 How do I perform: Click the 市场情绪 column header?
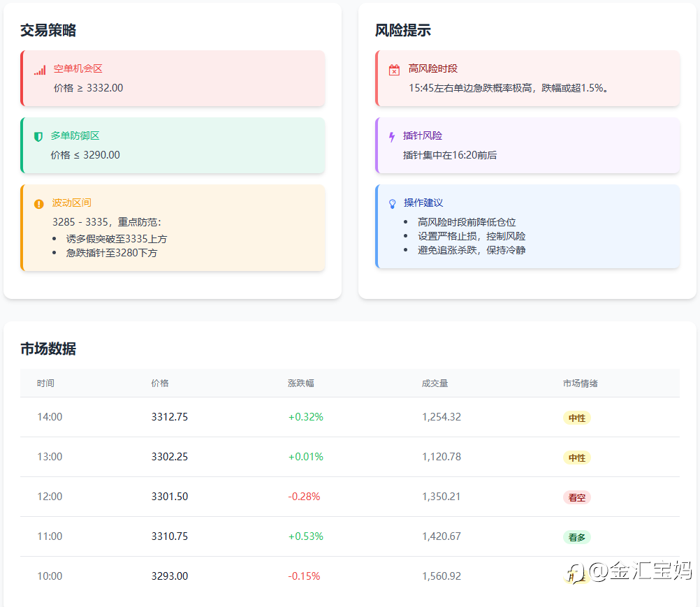pos(581,383)
